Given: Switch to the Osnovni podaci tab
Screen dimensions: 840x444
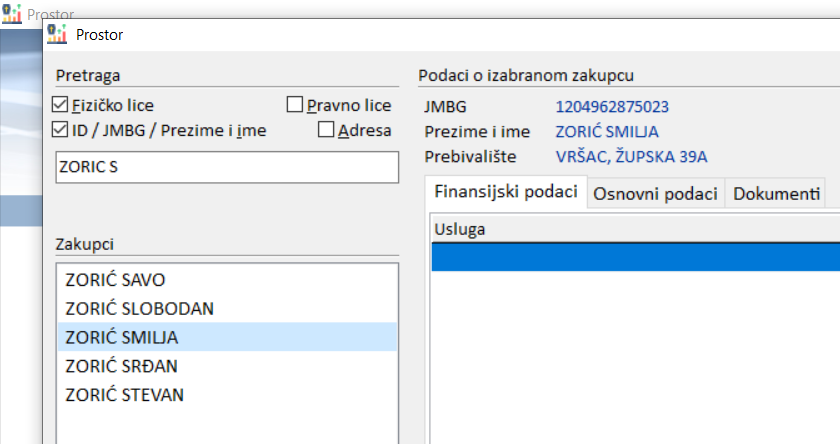Looking at the screenshot, I should pos(655,194).
